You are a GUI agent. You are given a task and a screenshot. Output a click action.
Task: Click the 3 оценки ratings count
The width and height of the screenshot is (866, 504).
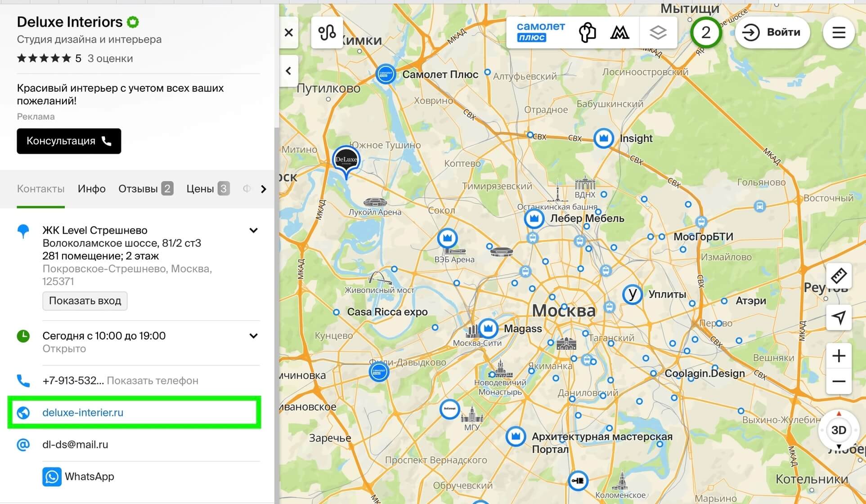110,58
